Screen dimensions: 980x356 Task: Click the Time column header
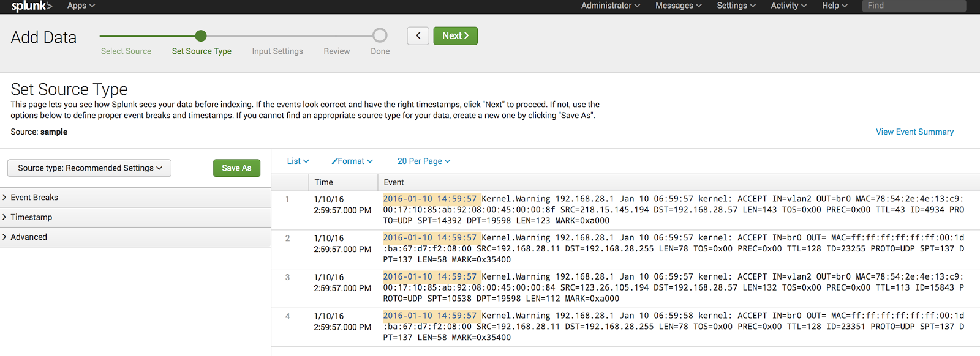click(343, 182)
